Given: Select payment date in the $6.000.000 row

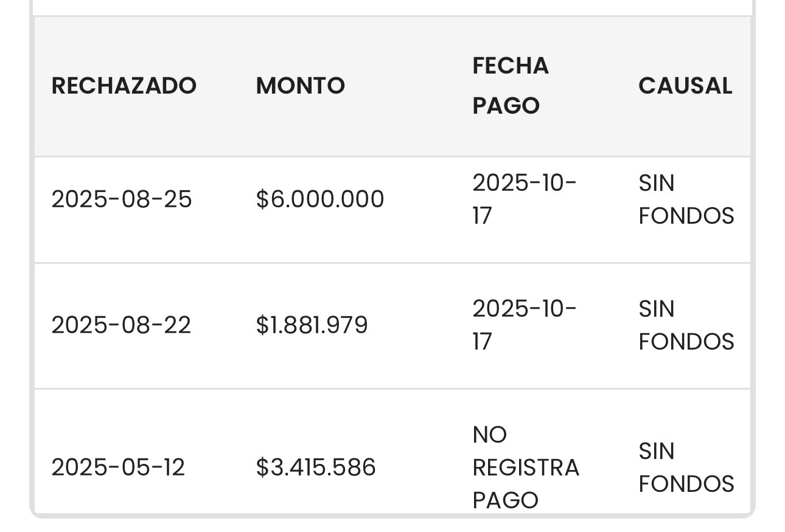Looking at the screenshot, I should pyautogui.click(x=525, y=199).
